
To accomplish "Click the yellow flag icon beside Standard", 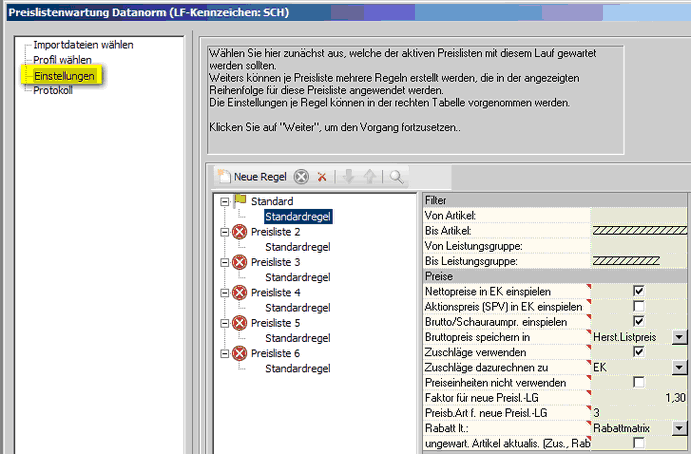I will 240,201.
